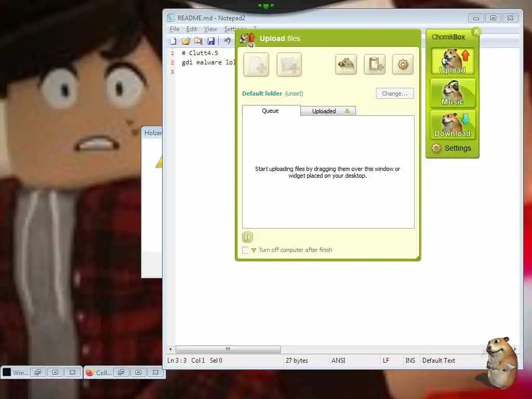Maximize the minimized 'Coll...' window
532x399 pixels.
click(x=138, y=372)
